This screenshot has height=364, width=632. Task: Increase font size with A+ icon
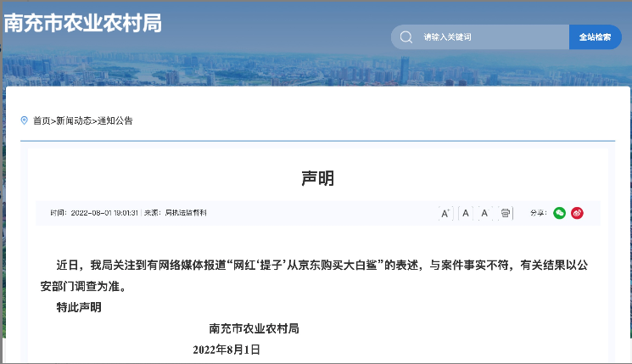[x=445, y=213]
